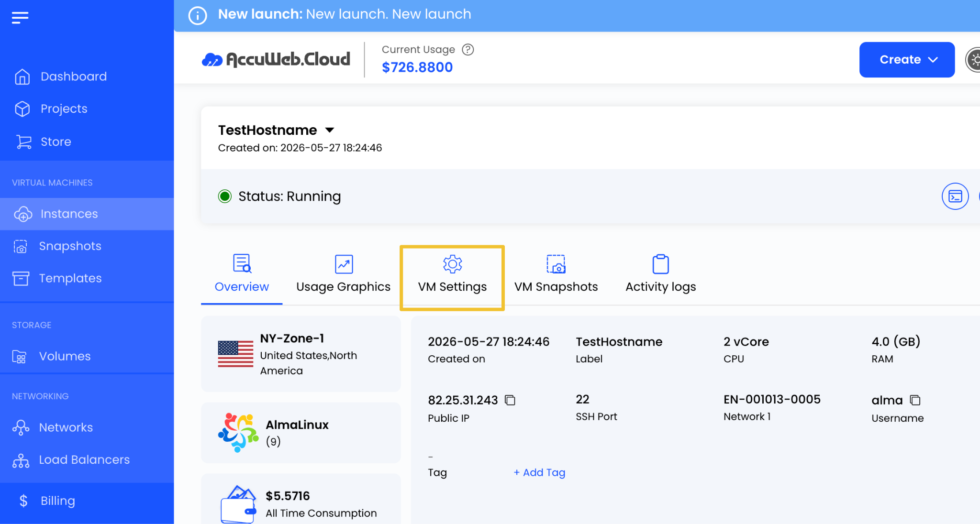
Task: Click the EN-001013-0005 network value
Action: click(x=772, y=400)
